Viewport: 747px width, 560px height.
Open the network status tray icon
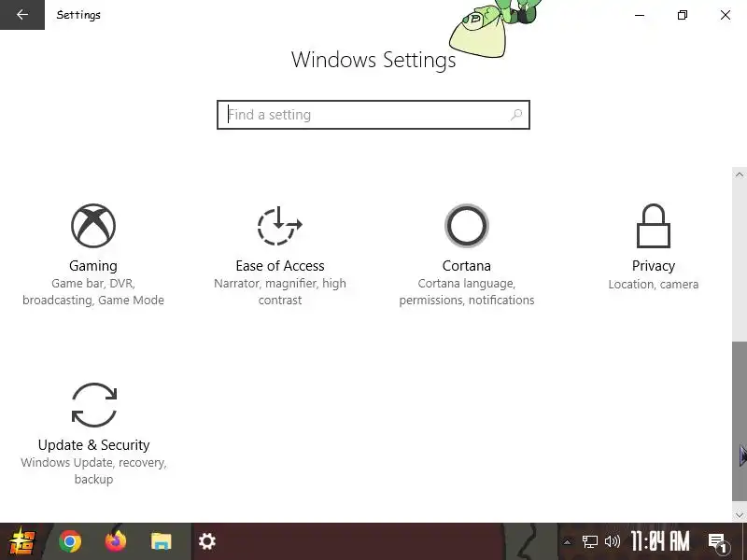pyautogui.click(x=590, y=541)
